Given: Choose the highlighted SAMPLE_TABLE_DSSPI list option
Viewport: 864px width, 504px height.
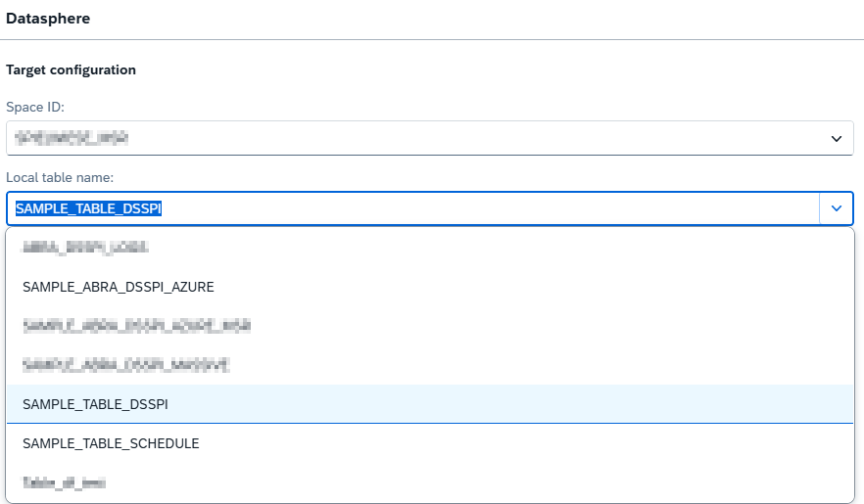Looking at the screenshot, I should click(96, 404).
